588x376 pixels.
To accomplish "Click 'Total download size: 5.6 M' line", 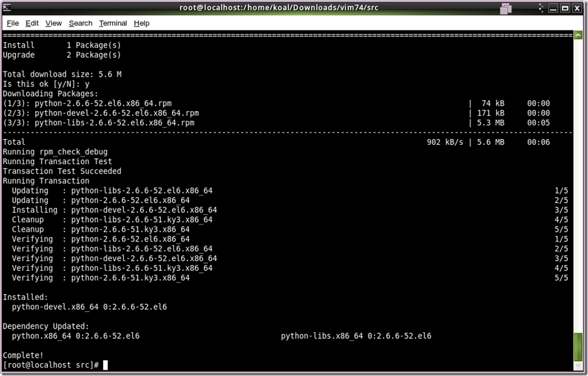I will click(x=62, y=74).
